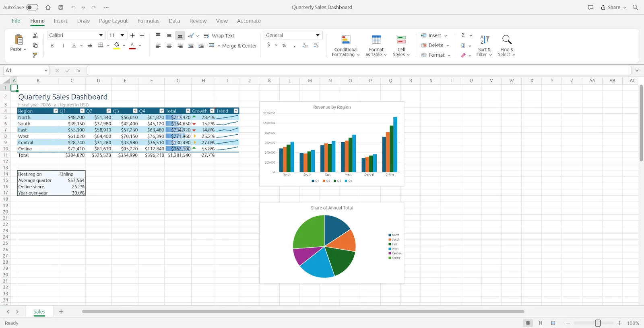This screenshot has width=644, height=328.
Task: Click the AutoSum sigma icon
Action: [x=463, y=35]
